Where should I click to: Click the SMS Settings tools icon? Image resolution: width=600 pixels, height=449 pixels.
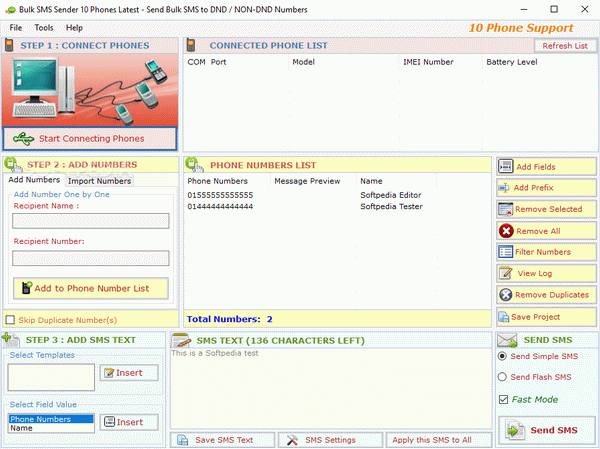pyautogui.click(x=292, y=440)
